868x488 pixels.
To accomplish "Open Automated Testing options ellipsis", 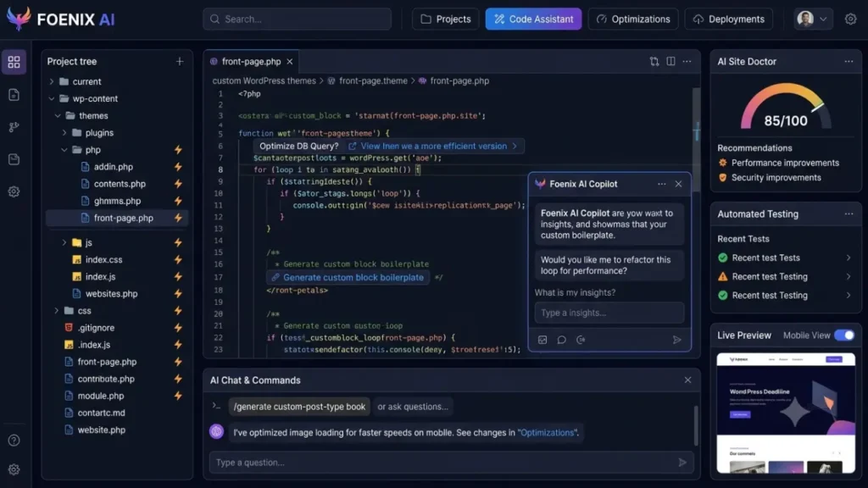I will click(849, 214).
